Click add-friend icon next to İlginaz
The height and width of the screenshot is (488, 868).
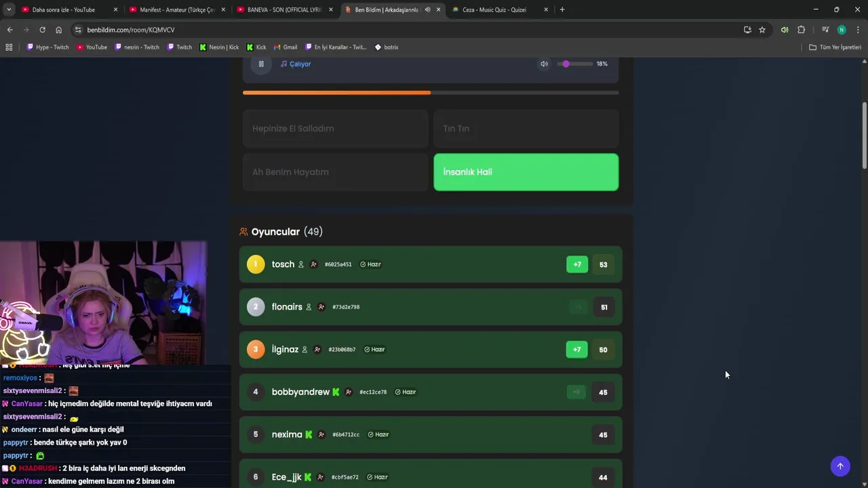[x=317, y=350]
